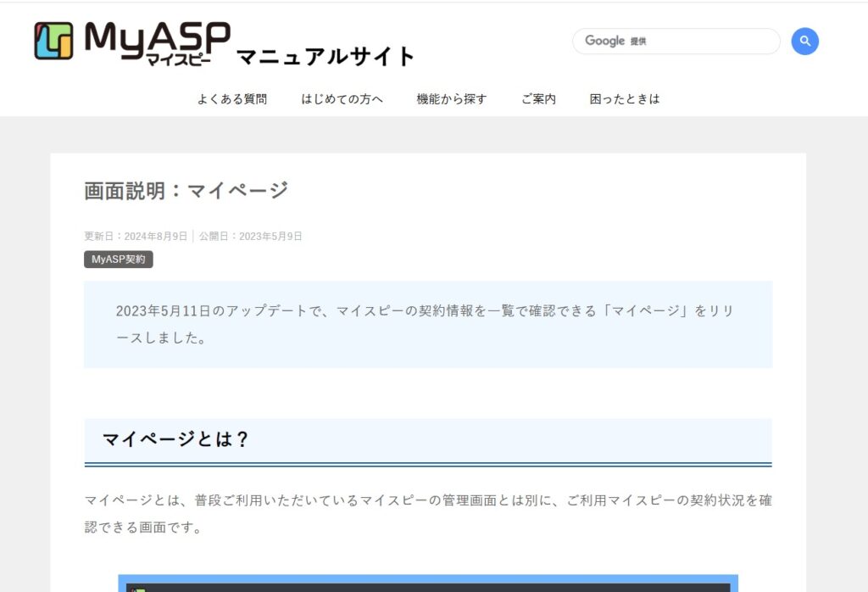This screenshot has width=868, height=592.
Task: Click the MyASP colorful logo icon
Action: point(53,41)
